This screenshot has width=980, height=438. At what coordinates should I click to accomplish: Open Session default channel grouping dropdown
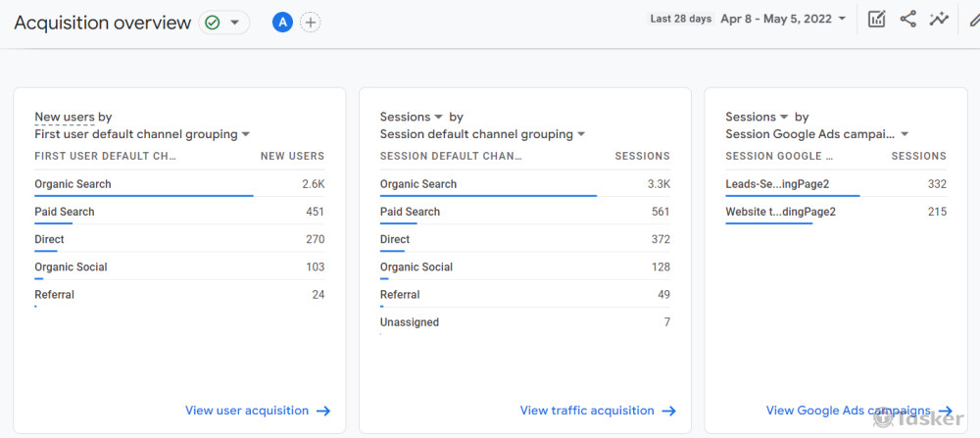point(482,134)
